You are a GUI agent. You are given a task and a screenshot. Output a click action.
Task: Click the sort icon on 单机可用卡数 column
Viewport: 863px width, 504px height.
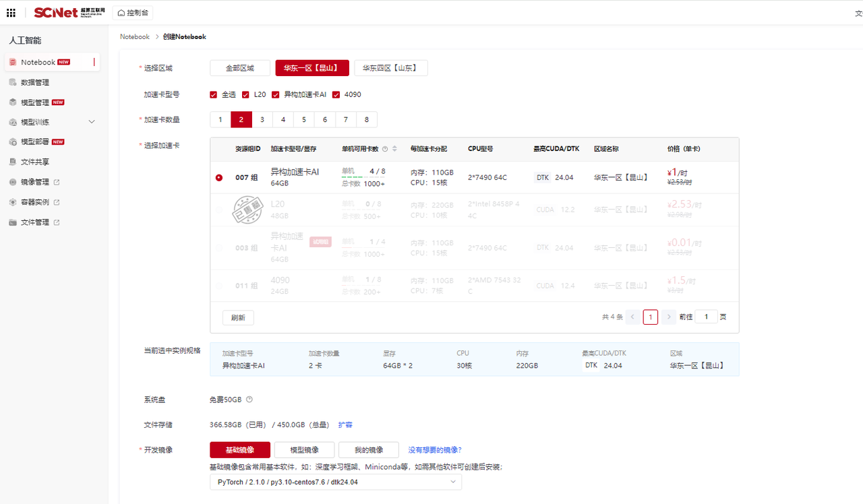(x=395, y=149)
